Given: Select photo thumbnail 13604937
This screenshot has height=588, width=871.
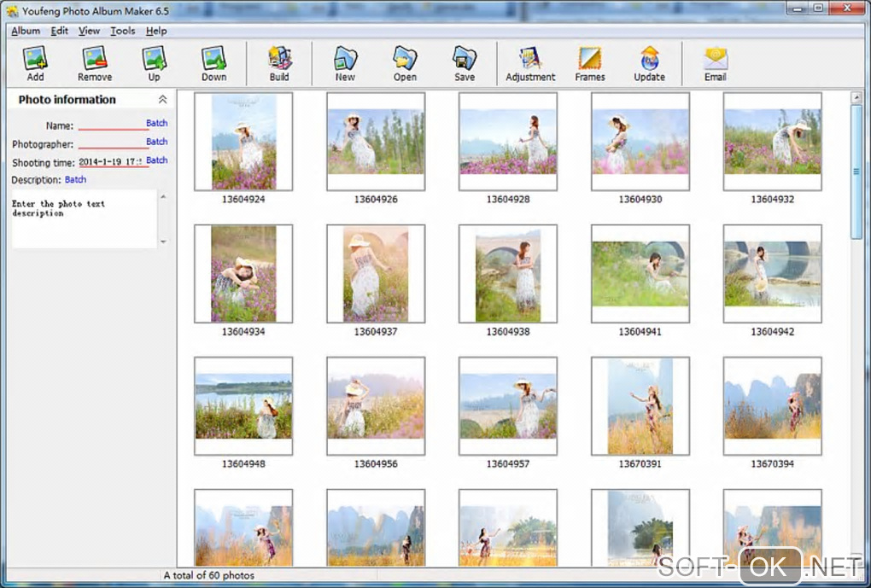Looking at the screenshot, I should point(376,274).
